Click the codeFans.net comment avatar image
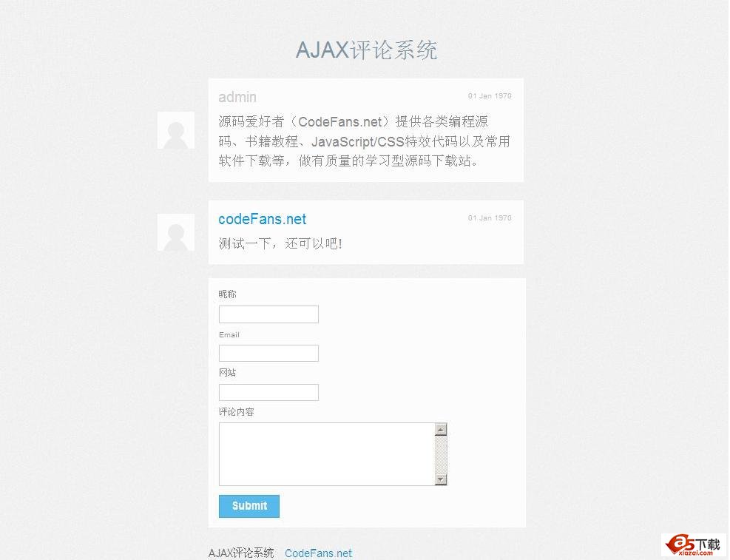The width and height of the screenshot is (730, 560). [x=175, y=232]
